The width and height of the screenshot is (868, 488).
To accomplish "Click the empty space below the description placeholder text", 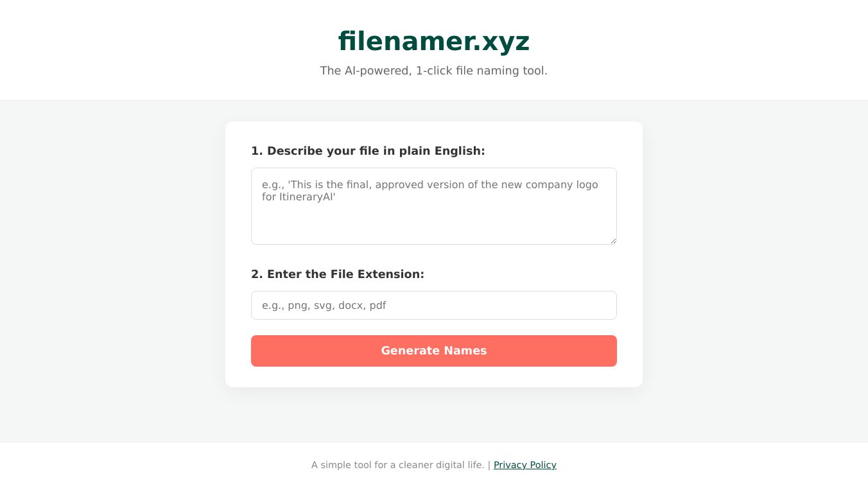I will [433, 225].
